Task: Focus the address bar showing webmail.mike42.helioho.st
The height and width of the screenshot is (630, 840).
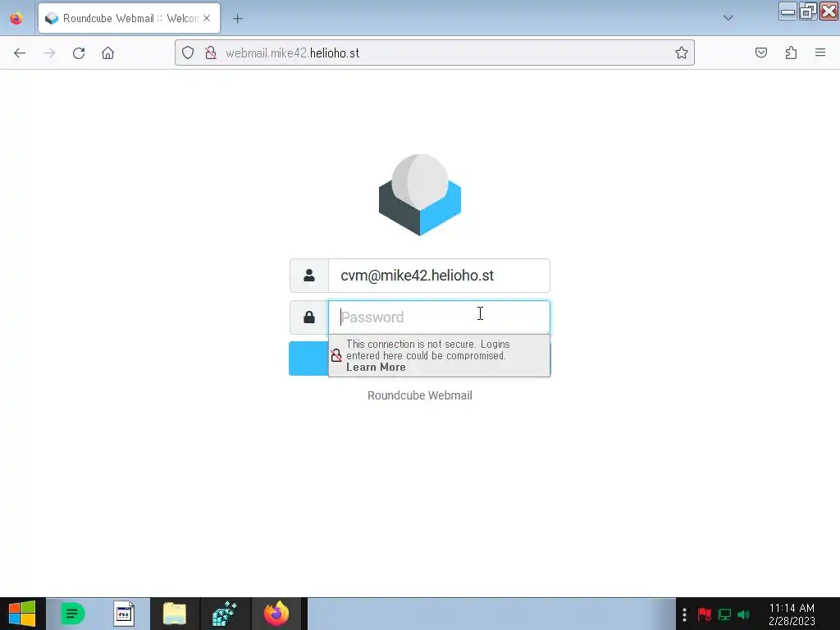Action: (x=434, y=52)
